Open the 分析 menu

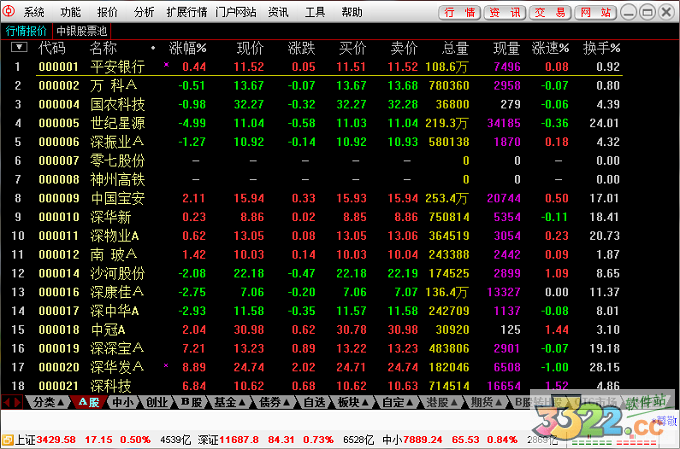point(144,12)
